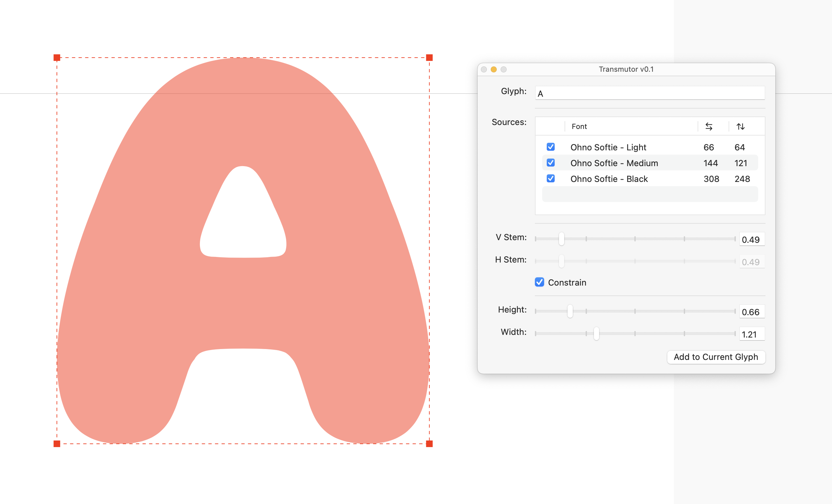Click the V Stem slider knob
Screen dimensions: 832x504
coord(561,239)
